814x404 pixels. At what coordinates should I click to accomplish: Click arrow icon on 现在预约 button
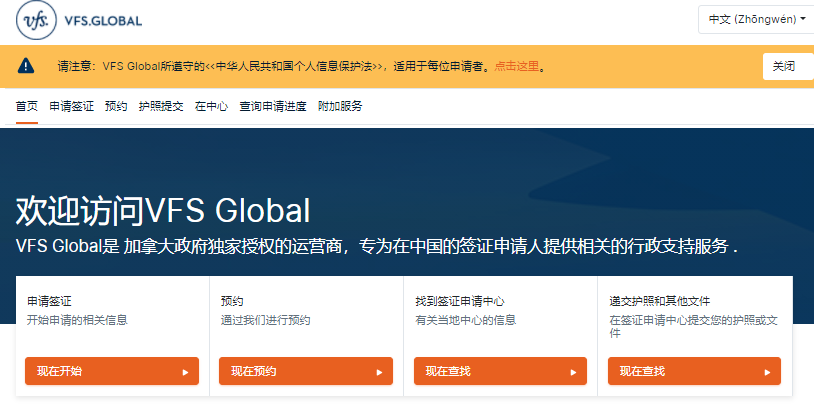click(x=379, y=372)
